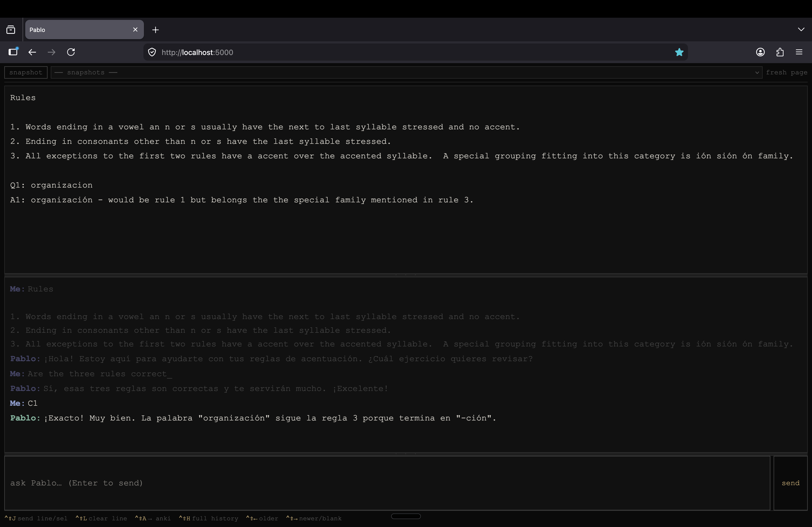Image resolution: width=812 pixels, height=527 pixels.
Task: Open the account profile icon
Action: tap(760, 52)
